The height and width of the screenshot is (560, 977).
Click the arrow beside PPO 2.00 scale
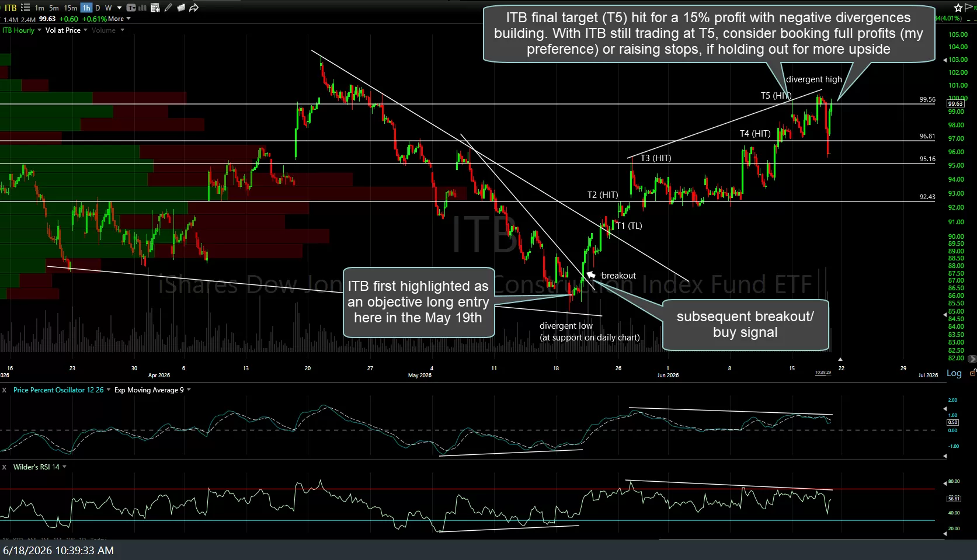tap(945, 408)
